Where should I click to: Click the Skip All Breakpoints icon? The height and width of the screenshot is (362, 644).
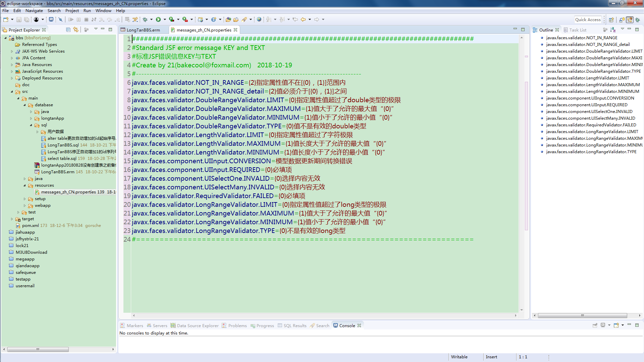[x=61, y=19]
